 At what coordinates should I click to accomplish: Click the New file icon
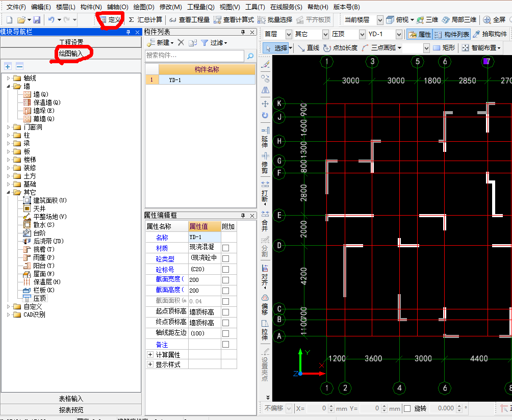click(x=10, y=20)
